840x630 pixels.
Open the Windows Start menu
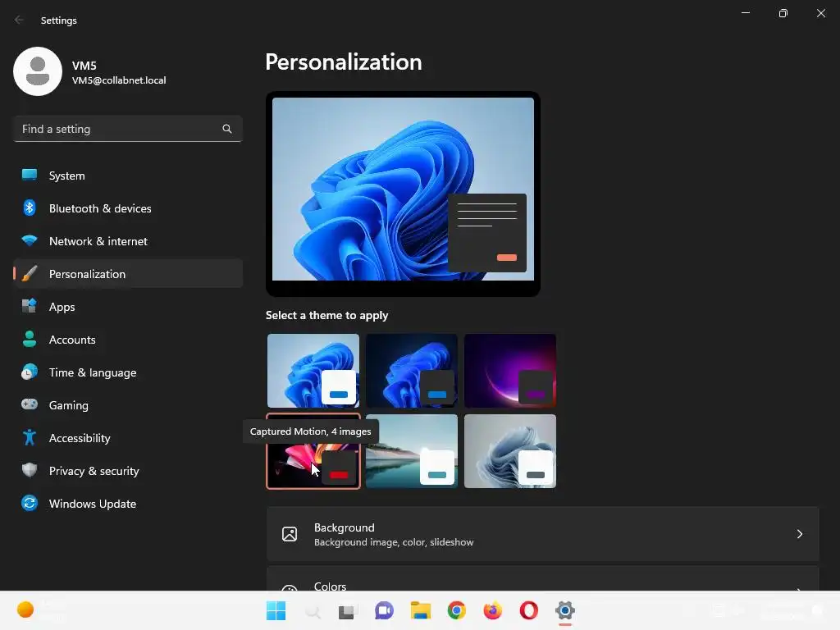click(x=276, y=610)
